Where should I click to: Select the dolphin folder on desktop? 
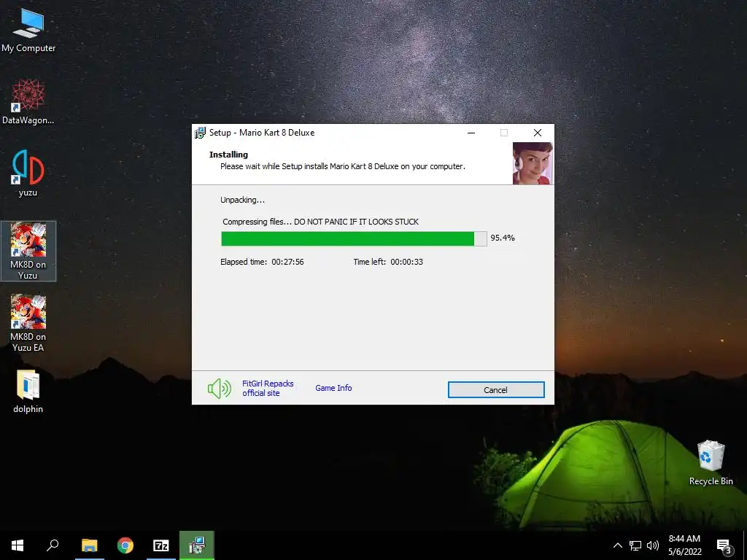(28, 392)
